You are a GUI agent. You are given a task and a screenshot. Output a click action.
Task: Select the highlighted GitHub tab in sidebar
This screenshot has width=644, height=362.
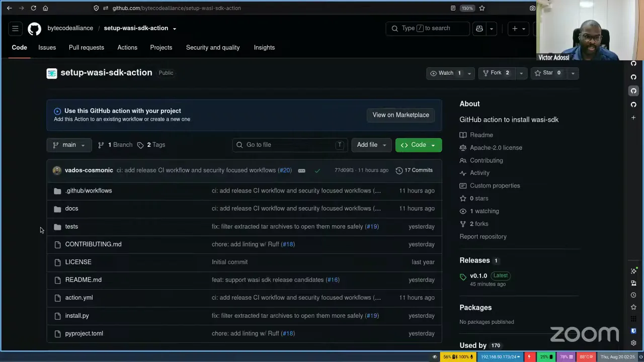click(x=633, y=91)
